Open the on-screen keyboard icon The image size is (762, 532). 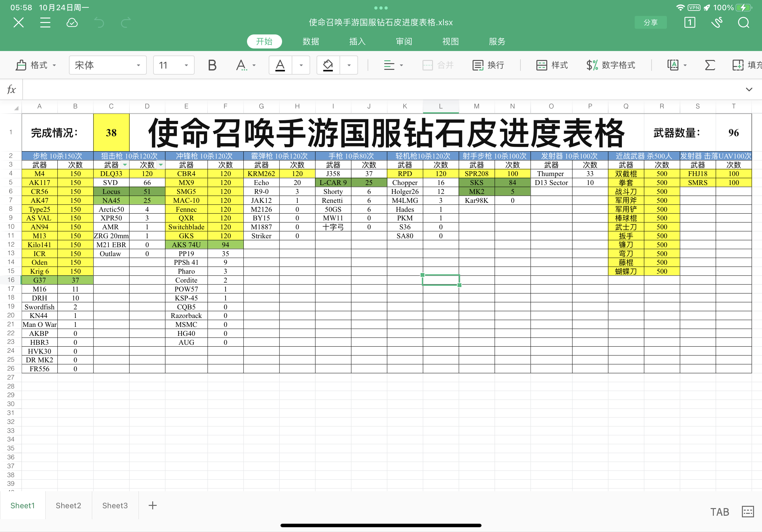(x=748, y=512)
